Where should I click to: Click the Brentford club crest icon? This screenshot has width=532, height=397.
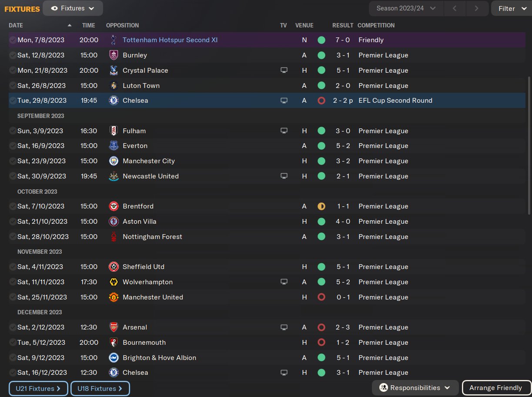click(114, 206)
